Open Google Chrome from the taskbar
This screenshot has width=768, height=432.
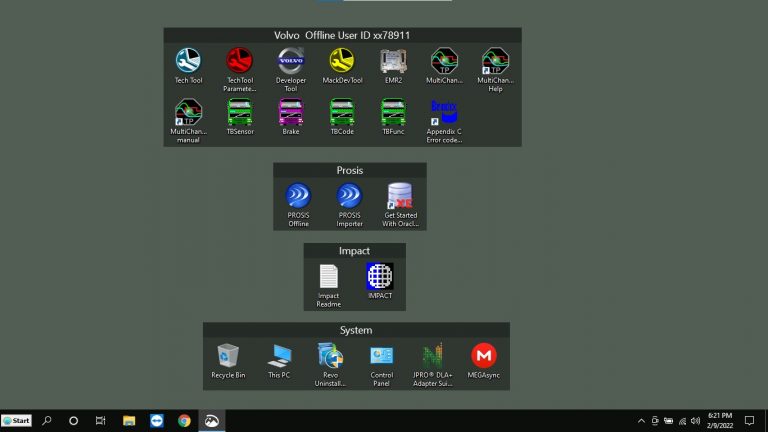coord(184,421)
